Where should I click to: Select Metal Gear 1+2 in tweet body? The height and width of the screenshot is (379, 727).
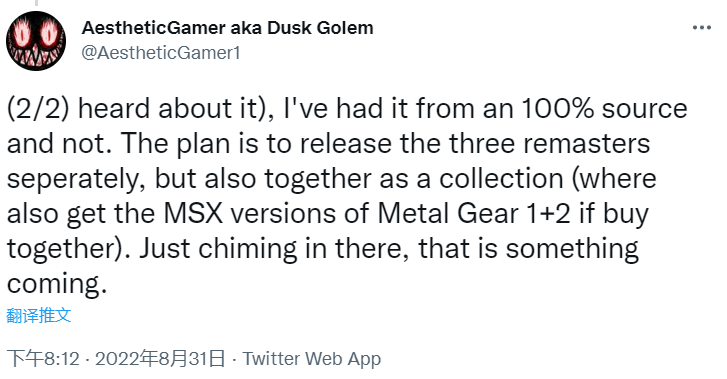click(x=474, y=214)
